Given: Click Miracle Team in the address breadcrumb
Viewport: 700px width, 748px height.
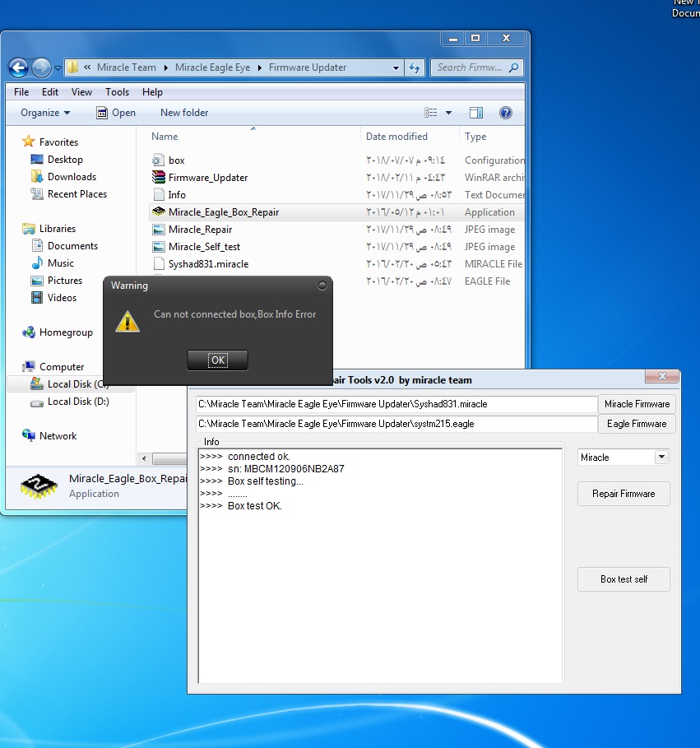Looking at the screenshot, I should tap(127, 67).
